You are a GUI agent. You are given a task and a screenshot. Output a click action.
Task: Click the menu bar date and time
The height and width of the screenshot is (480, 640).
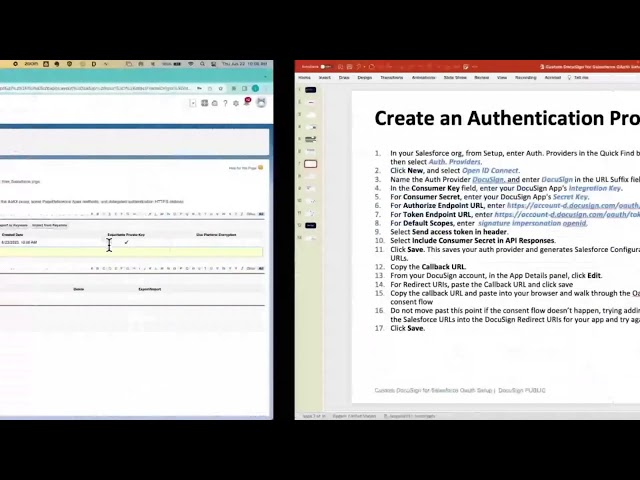tap(244, 64)
